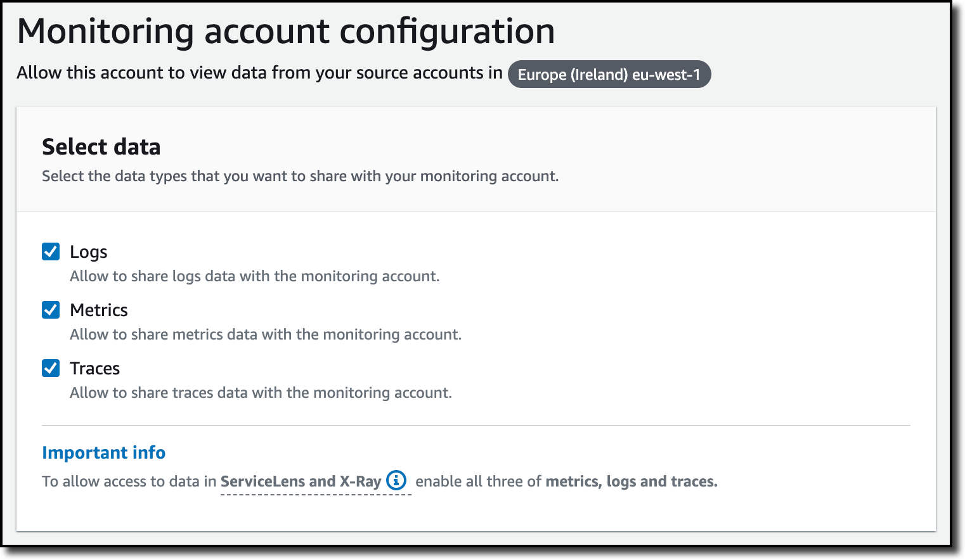Click the 'Select the data types' helper text
The width and height of the screenshot is (965, 560).
pos(300,176)
